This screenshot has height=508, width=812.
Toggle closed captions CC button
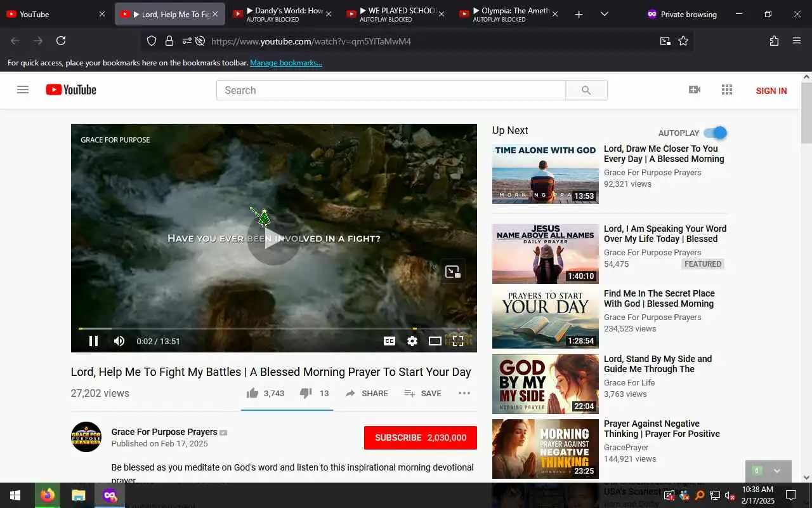click(x=390, y=341)
